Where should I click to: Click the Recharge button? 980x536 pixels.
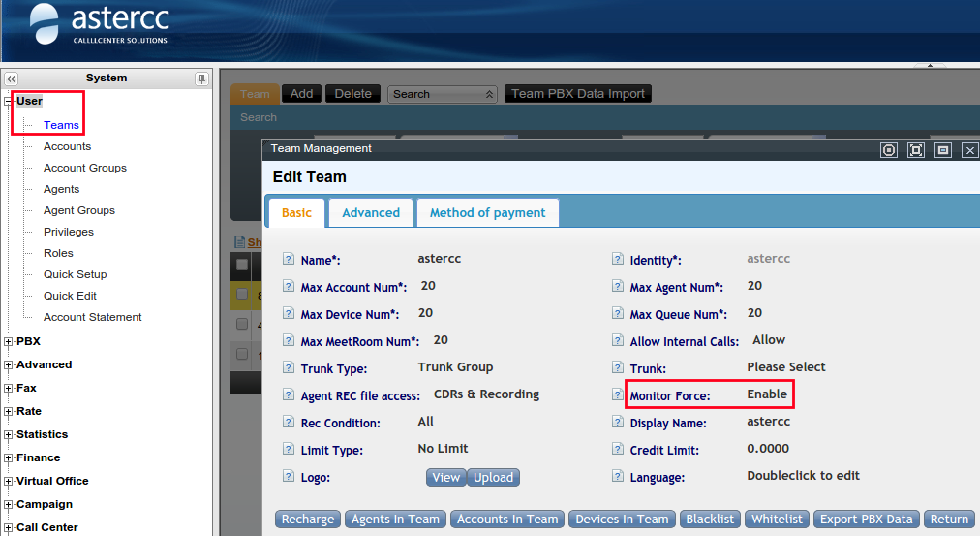[308, 520]
